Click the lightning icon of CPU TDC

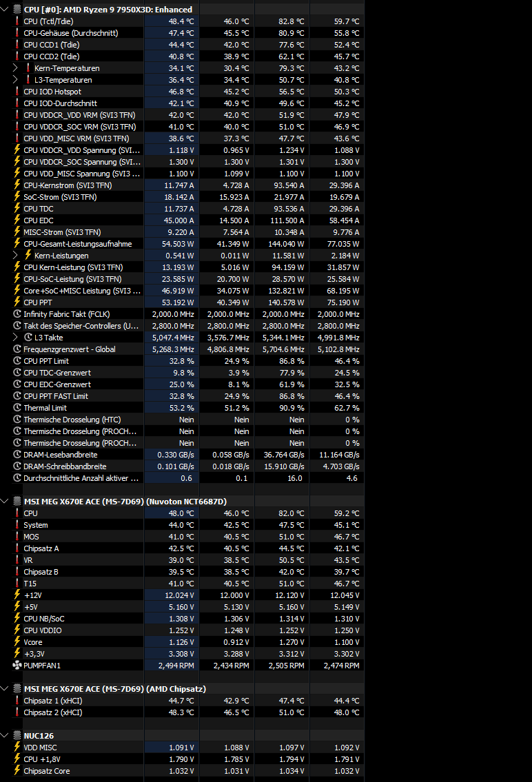pos(17,209)
